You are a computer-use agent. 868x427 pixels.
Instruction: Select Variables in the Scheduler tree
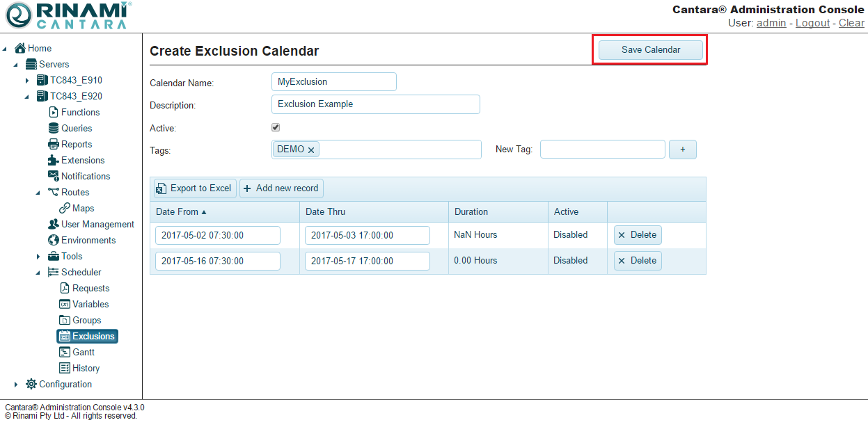click(x=90, y=304)
